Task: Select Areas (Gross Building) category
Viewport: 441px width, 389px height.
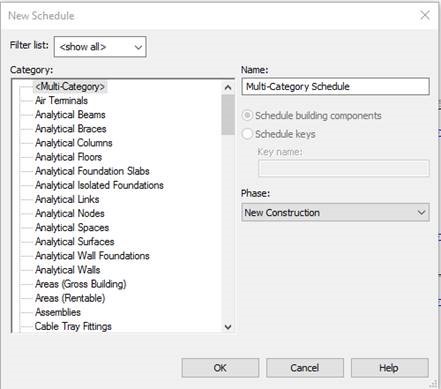Action: click(x=81, y=284)
